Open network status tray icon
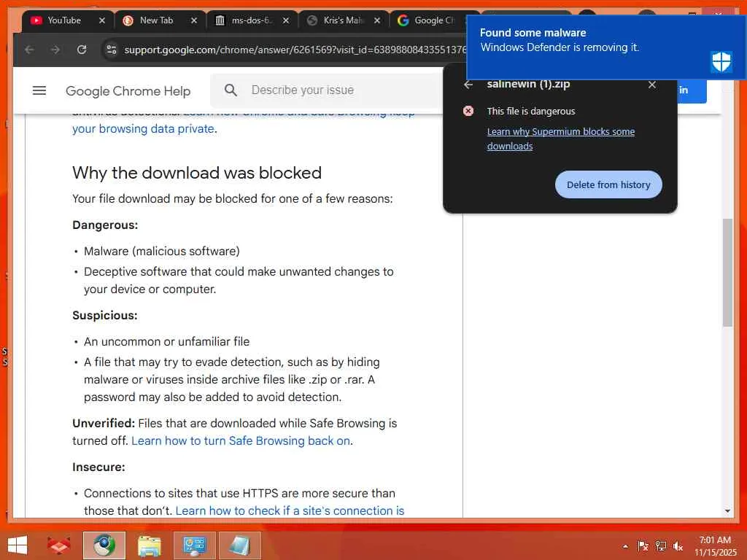 point(660,546)
